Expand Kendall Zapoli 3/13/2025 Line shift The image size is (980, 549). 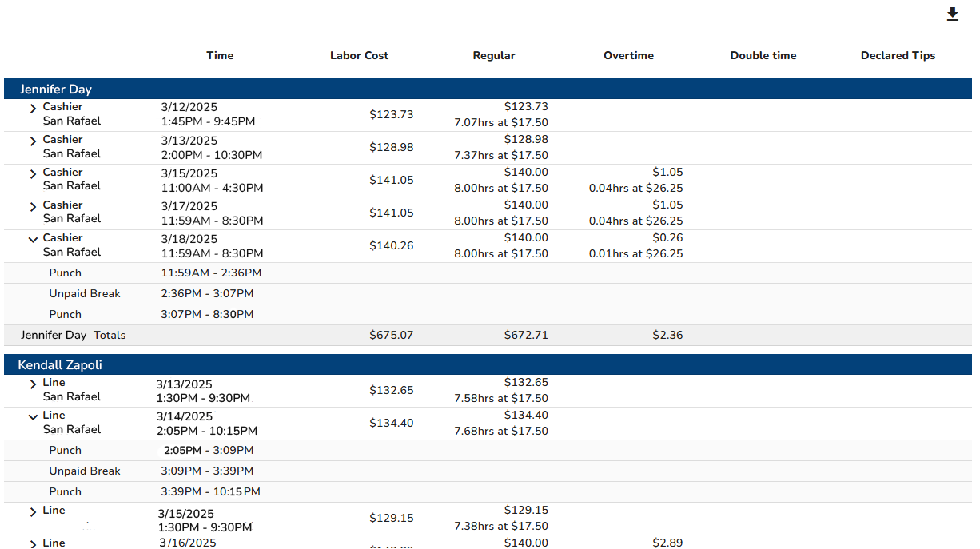[33, 384]
